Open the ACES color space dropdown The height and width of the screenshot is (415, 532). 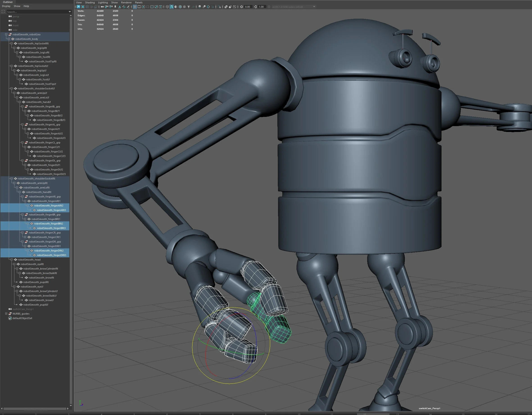314,7
